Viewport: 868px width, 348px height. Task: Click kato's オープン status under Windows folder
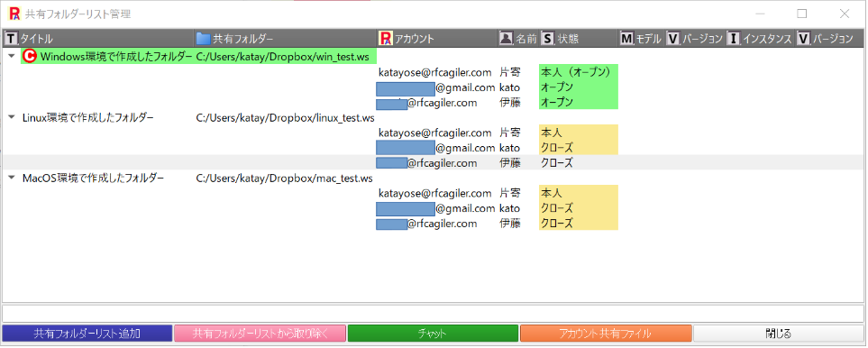click(x=579, y=87)
